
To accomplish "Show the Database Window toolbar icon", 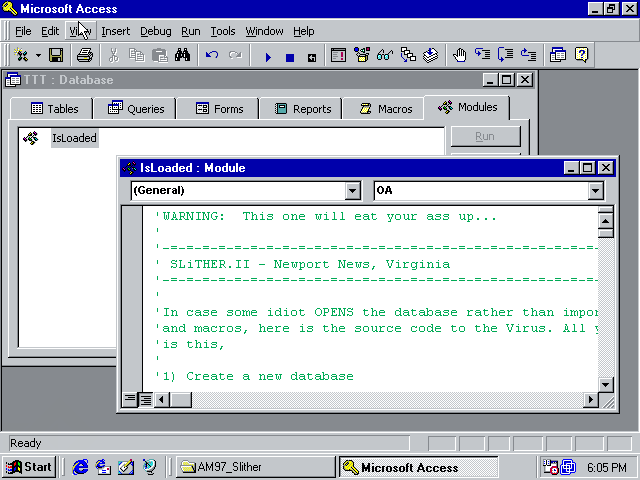I will point(558,55).
